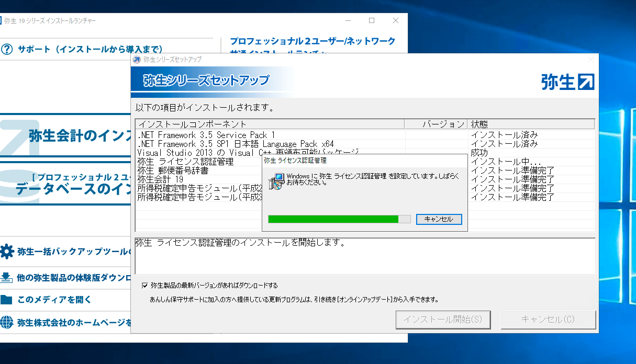Image resolution: width=636 pixels, height=364 pixels.
Task: Click the キャンセル(C) button in the setup window
Action: click(548, 320)
